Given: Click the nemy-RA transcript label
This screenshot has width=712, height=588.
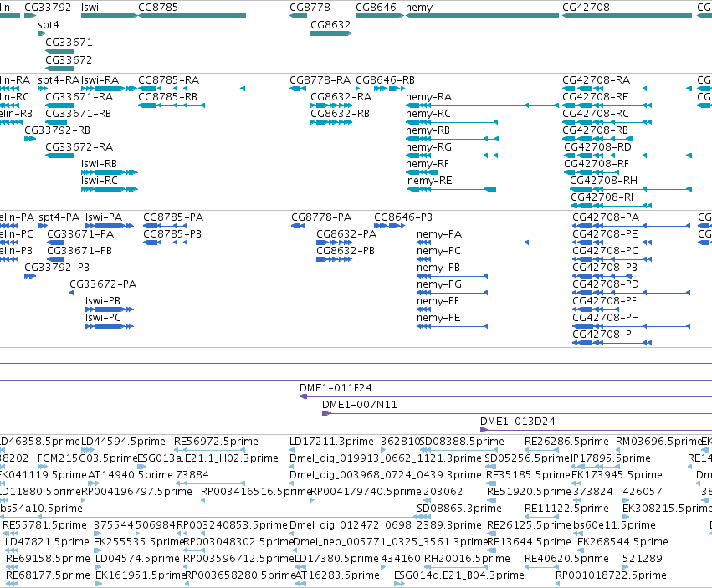Looking at the screenshot, I should [x=428, y=97].
